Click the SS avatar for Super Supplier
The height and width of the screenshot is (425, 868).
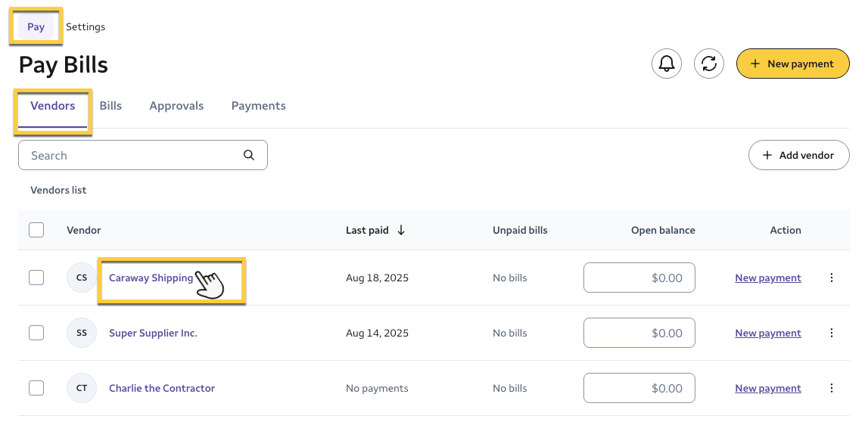(x=82, y=333)
